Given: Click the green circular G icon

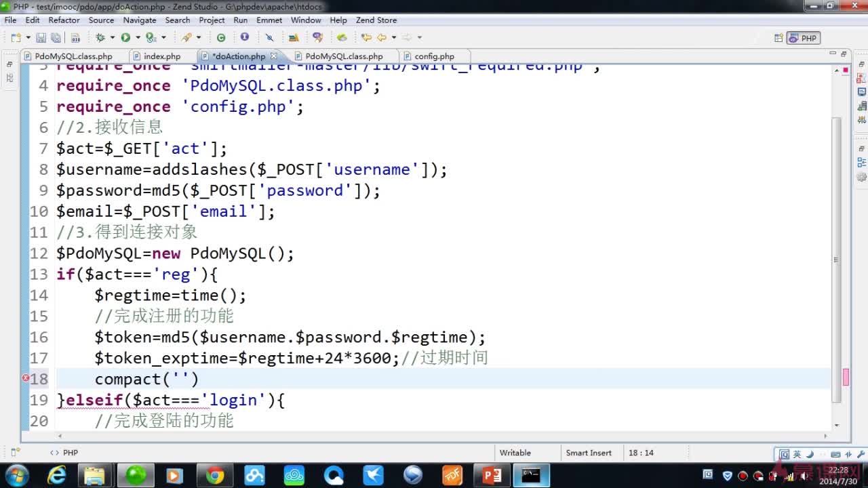Looking at the screenshot, I should click(221, 38).
